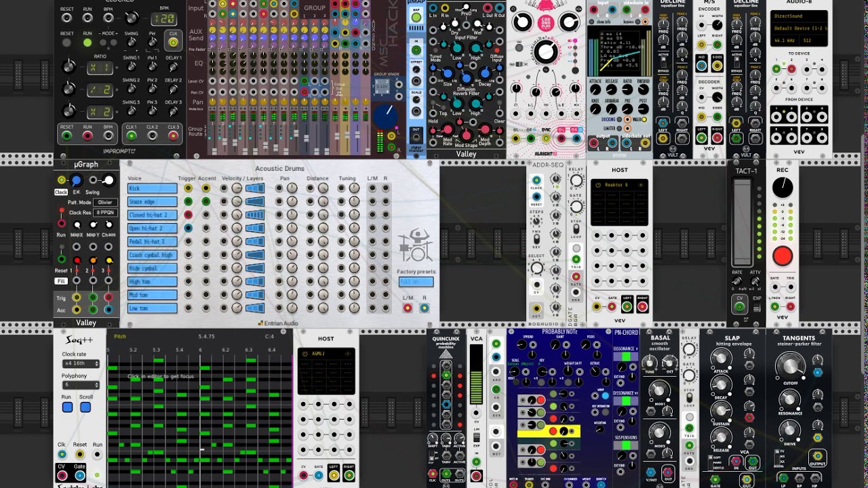Image resolution: width=868 pixels, height=488 pixels.
Task: Open Factory presets dropdown in Acoustic Drums
Action: (x=416, y=282)
